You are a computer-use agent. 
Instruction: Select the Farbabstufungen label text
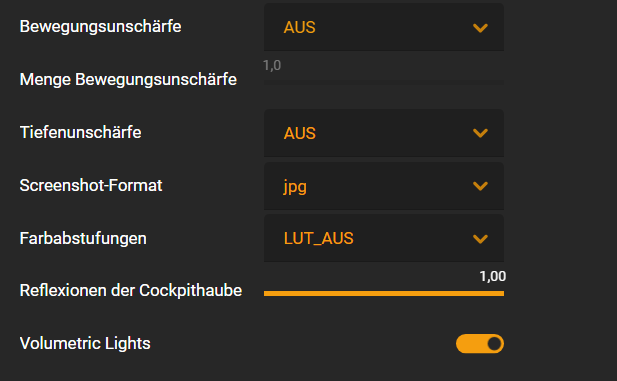click(x=83, y=239)
